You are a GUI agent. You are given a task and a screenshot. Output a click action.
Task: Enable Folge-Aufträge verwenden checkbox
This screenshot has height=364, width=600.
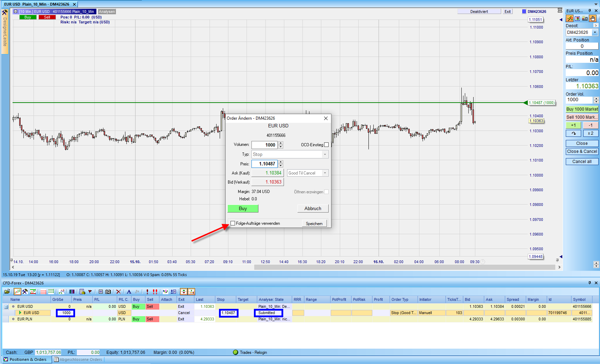pos(233,223)
